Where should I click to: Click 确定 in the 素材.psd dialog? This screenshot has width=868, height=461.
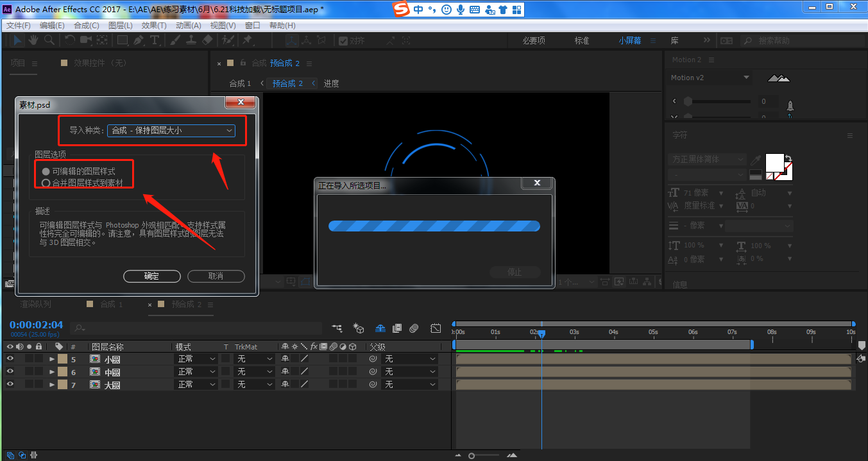click(x=151, y=276)
